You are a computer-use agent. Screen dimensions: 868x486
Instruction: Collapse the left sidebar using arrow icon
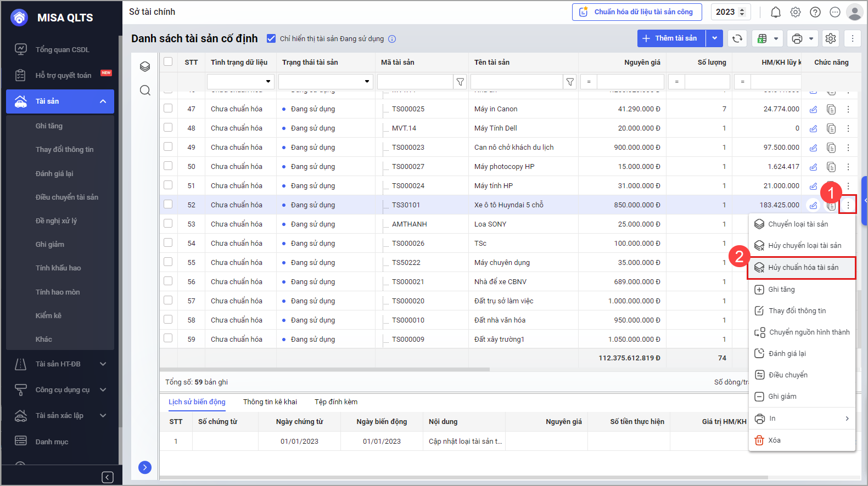[x=108, y=477]
